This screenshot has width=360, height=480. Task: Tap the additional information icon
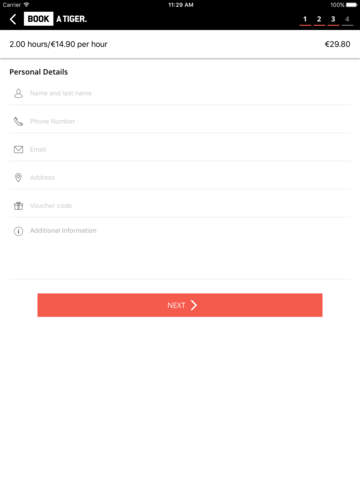tap(18, 231)
